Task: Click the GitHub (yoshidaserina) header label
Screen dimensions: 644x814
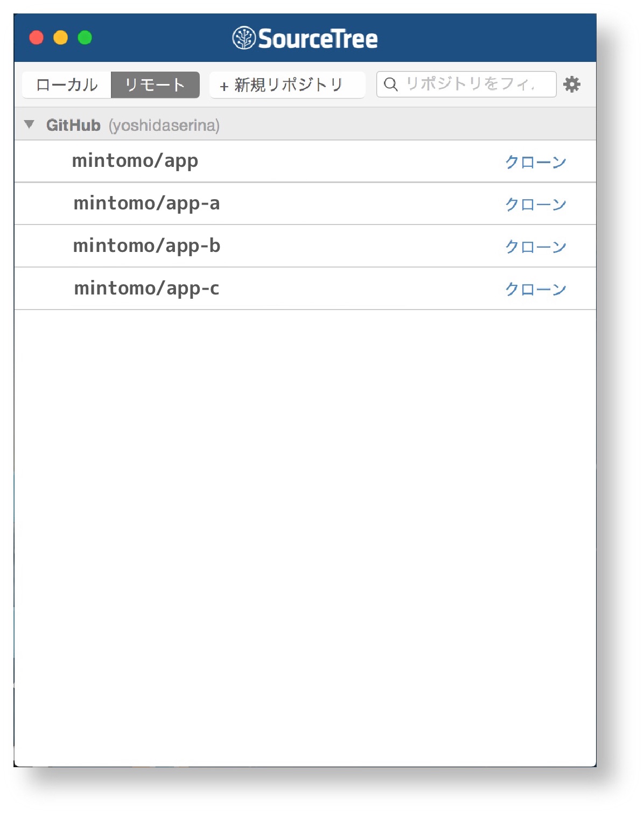Action: pos(132,125)
